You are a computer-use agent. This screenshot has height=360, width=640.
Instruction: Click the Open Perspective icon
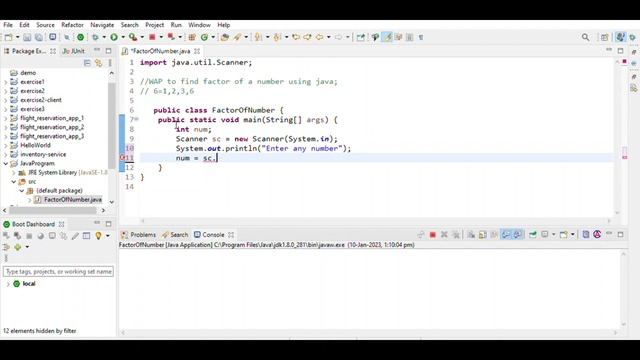click(x=604, y=38)
